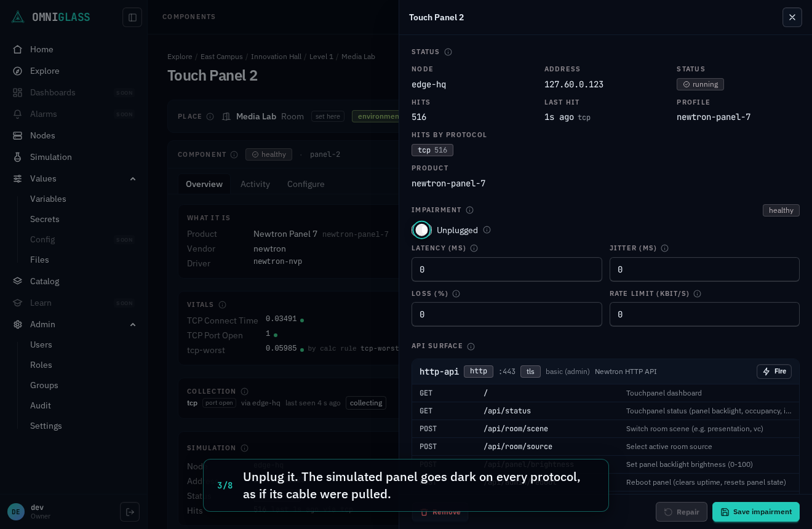Click the Save impairment button
This screenshot has width=812, height=529.
tap(756, 512)
